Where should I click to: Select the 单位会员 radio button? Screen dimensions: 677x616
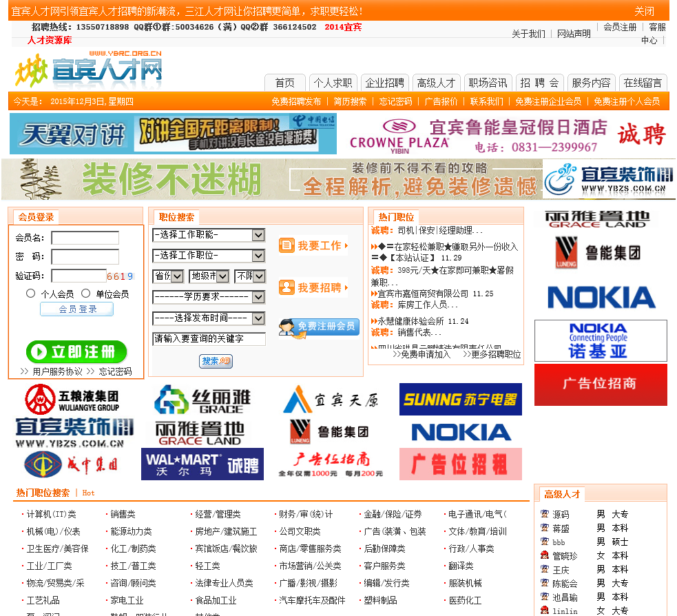click(86, 294)
